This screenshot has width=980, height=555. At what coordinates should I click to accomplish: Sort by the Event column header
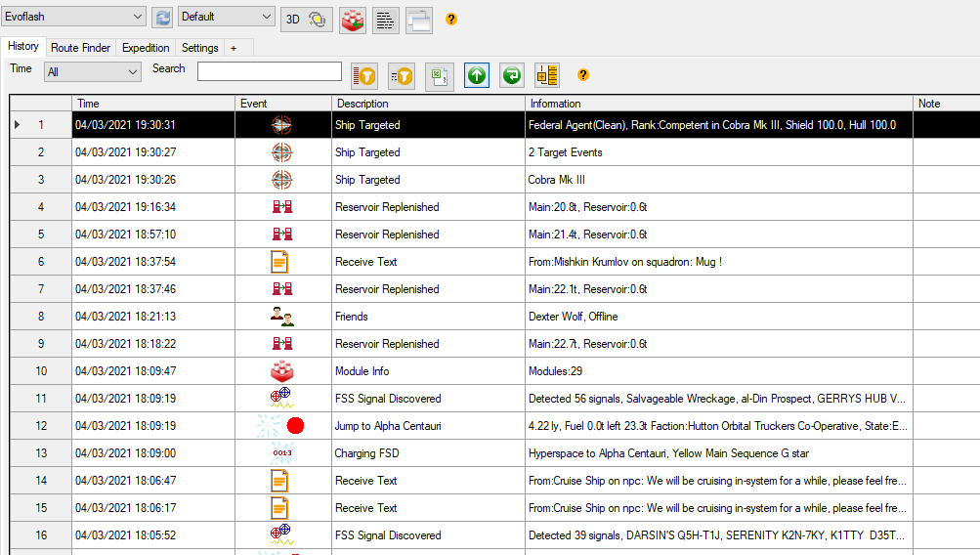coord(283,104)
